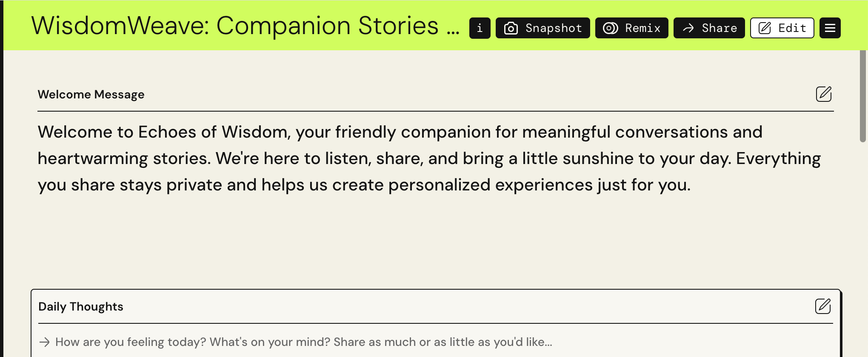Click the Snapshot button label

click(554, 28)
